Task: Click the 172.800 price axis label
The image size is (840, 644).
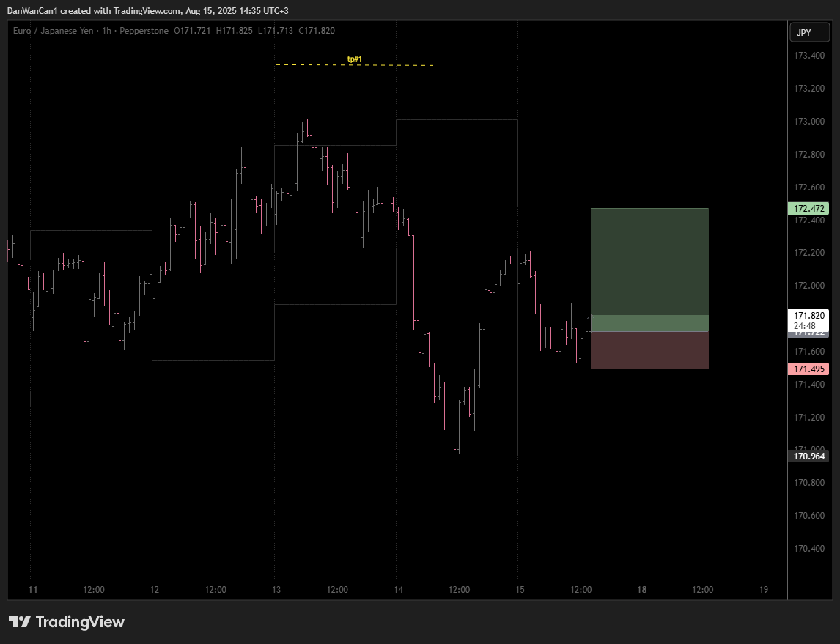Action: pos(809,155)
